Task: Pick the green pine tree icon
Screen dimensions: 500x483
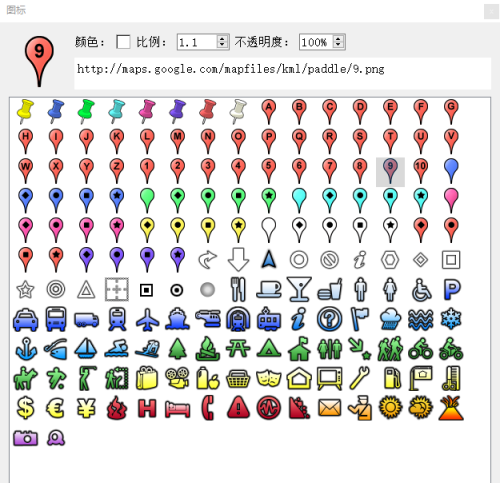Action: point(177,349)
